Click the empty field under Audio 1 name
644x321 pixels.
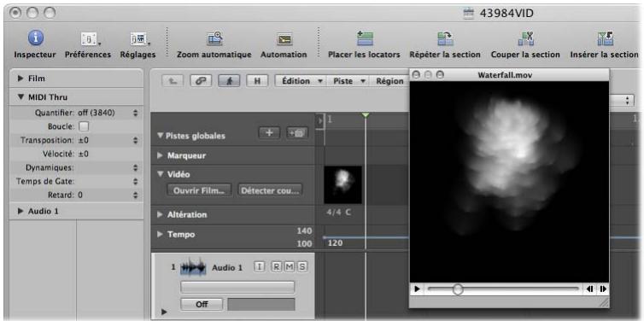237,287
